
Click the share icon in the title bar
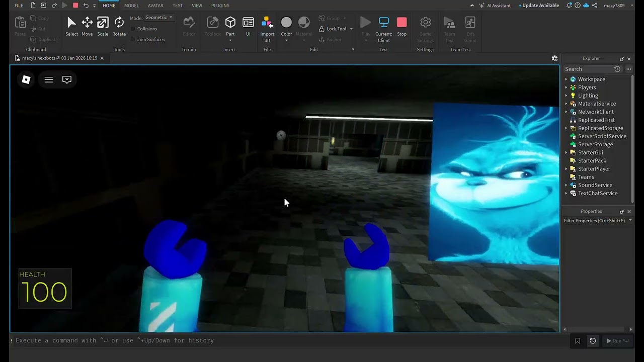595,6
